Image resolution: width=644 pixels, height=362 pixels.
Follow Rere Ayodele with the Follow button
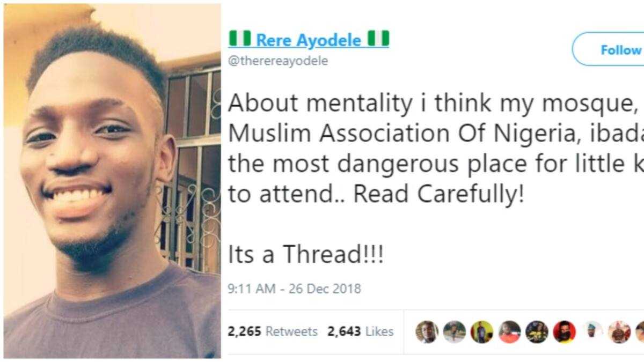point(610,49)
